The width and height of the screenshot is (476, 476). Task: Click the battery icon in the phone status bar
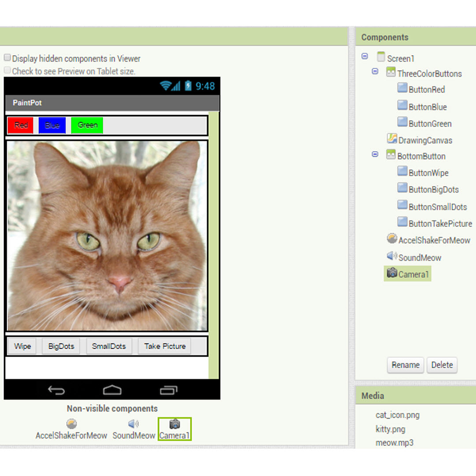tap(188, 86)
